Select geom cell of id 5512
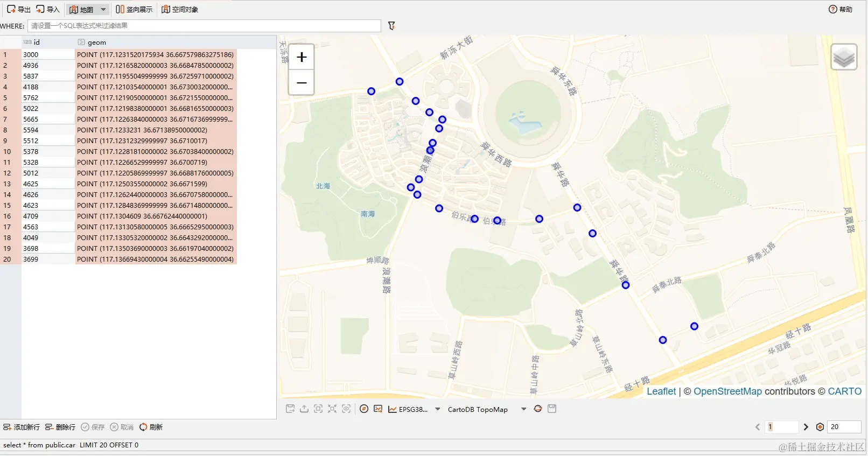 coord(156,141)
